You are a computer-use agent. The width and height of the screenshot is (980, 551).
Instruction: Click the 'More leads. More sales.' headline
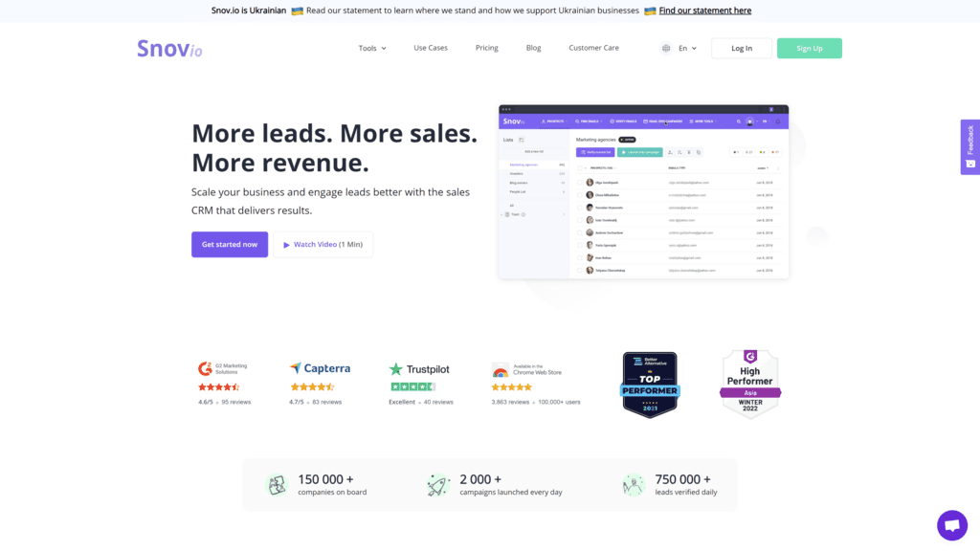(334, 134)
